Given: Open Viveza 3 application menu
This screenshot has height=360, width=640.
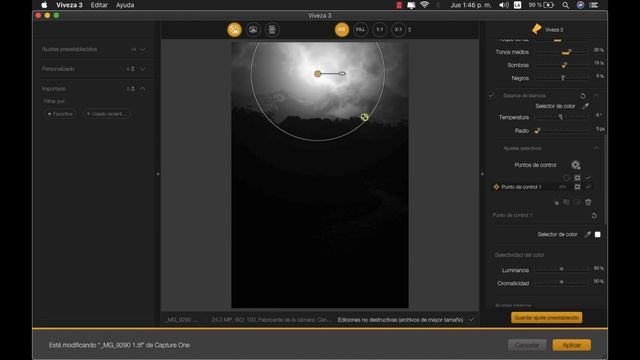Looking at the screenshot, I should coord(69,5).
